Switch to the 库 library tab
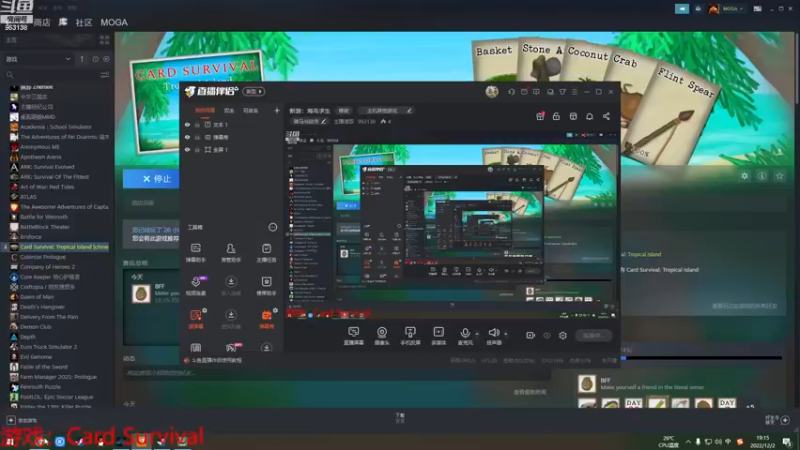 63,22
